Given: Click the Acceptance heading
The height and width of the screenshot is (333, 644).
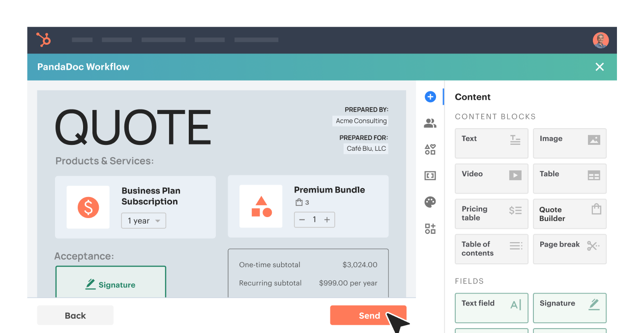Looking at the screenshot, I should click(84, 256).
